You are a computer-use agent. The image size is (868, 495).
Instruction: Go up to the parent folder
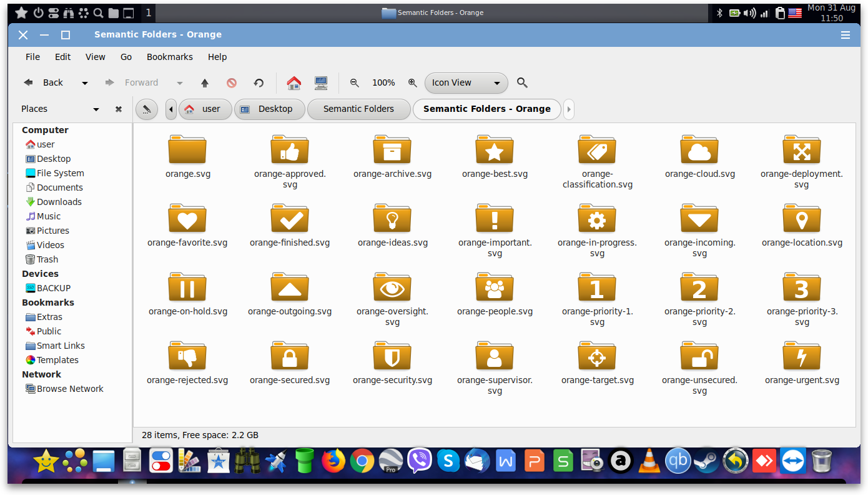(x=205, y=82)
